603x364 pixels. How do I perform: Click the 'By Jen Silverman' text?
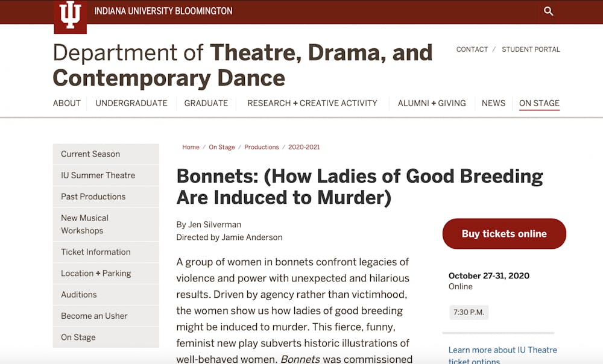pos(209,224)
